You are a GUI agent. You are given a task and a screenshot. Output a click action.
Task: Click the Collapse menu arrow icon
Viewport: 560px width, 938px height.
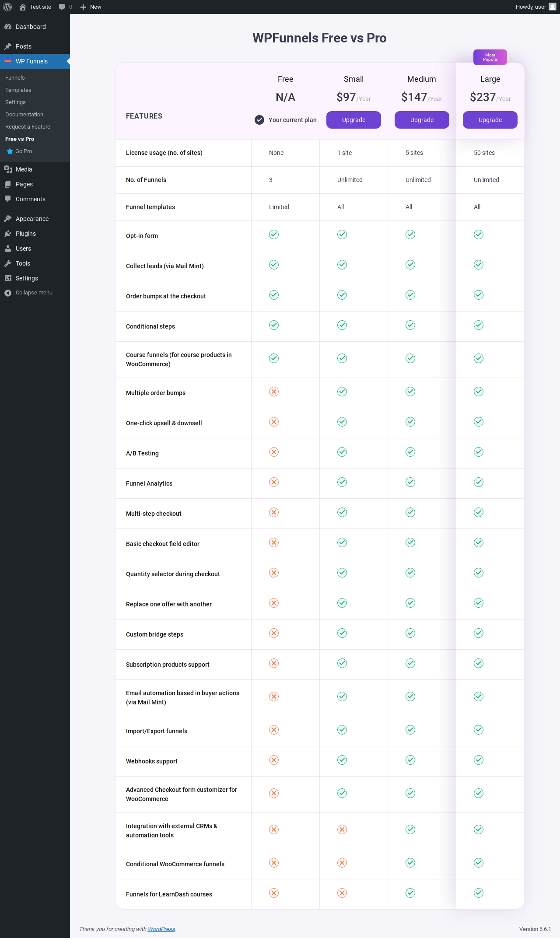click(8, 293)
